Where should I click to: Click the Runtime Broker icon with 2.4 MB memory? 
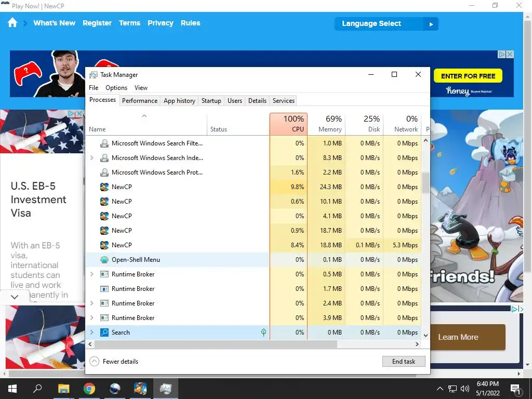(x=104, y=303)
